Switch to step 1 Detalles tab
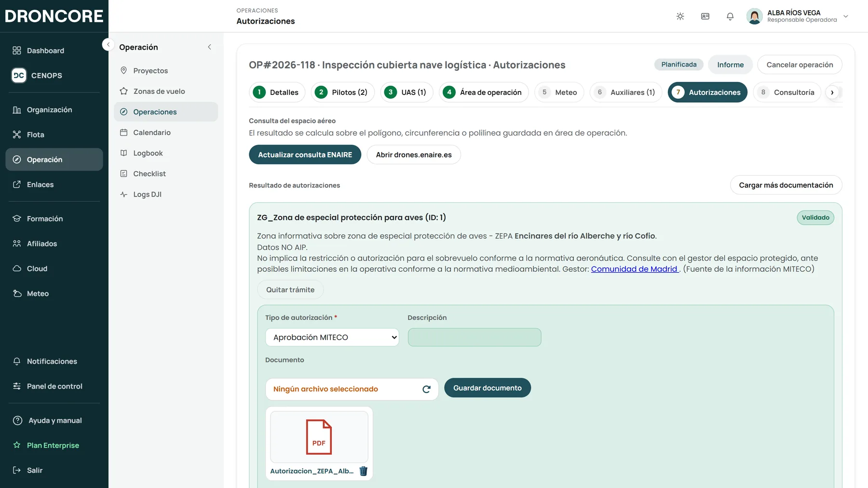This screenshot has height=488, width=868. [277, 92]
